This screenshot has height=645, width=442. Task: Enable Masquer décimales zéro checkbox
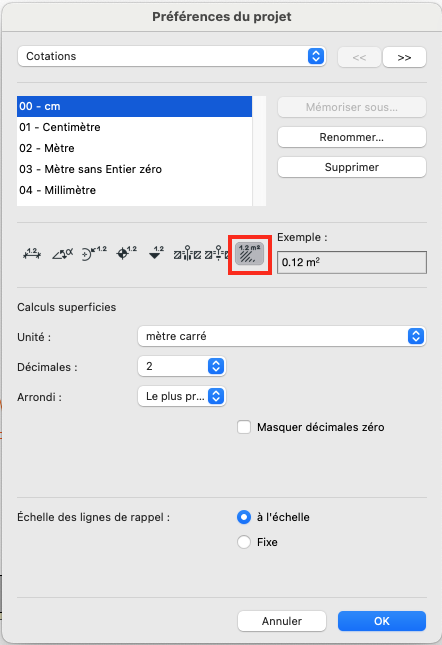pos(244,427)
